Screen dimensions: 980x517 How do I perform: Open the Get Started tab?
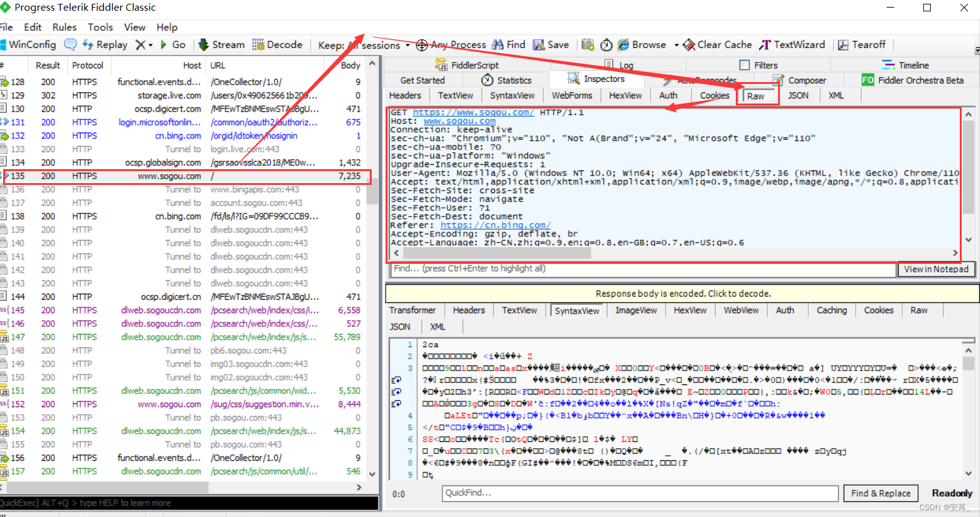(x=422, y=80)
